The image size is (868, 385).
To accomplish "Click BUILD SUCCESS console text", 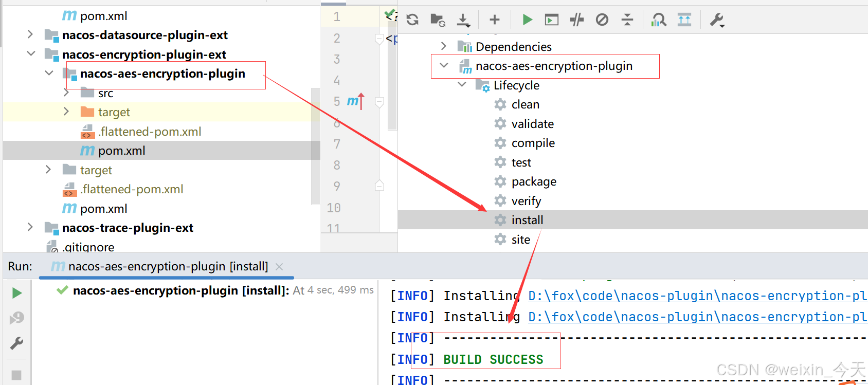I will (x=493, y=359).
